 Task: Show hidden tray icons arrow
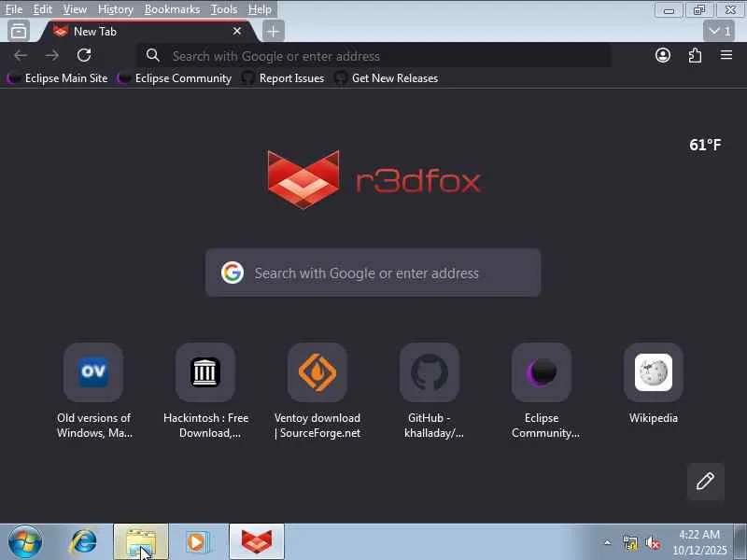coord(608,542)
